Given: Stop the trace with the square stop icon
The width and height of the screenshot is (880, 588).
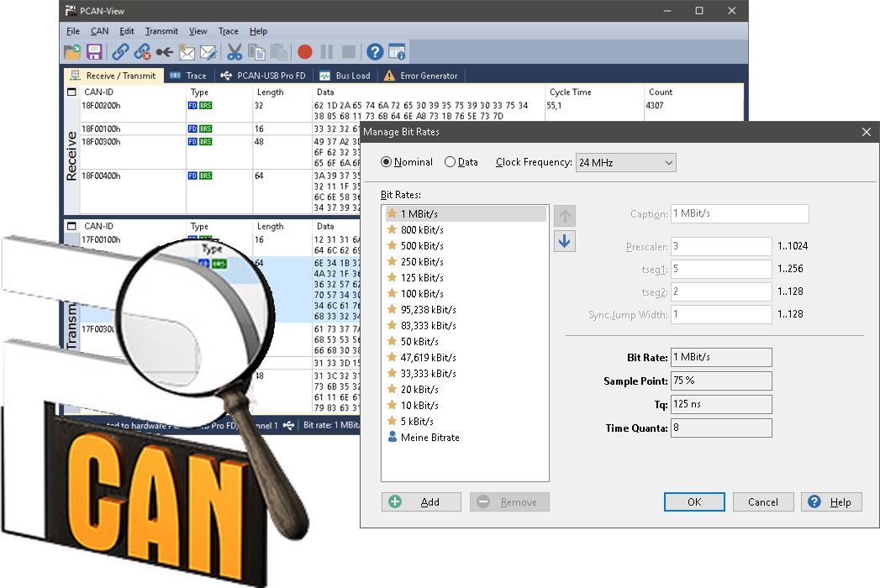Looking at the screenshot, I should tap(349, 52).
